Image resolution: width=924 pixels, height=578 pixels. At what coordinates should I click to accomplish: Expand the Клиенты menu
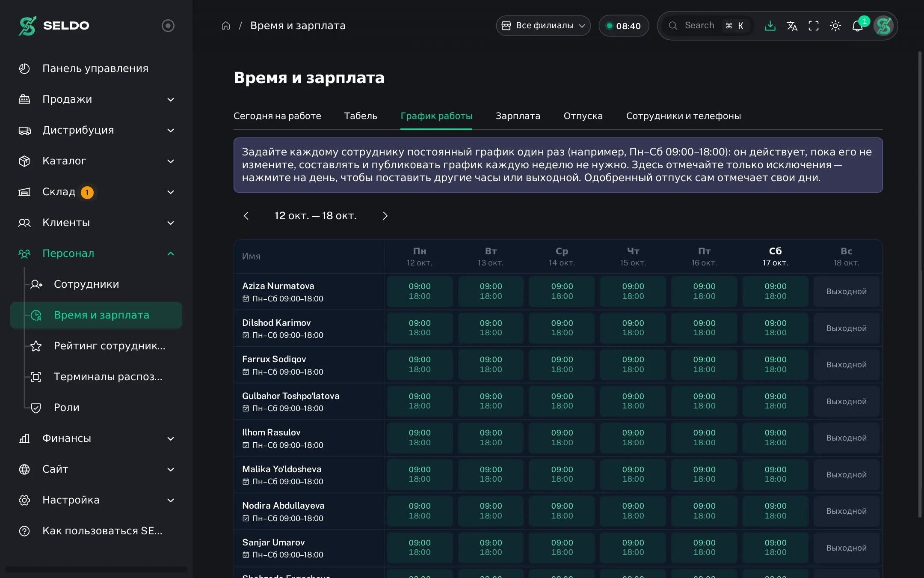pos(96,223)
